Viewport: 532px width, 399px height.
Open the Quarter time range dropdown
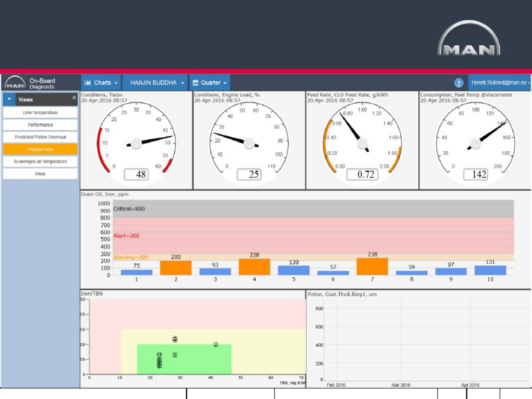pos(210,82)
